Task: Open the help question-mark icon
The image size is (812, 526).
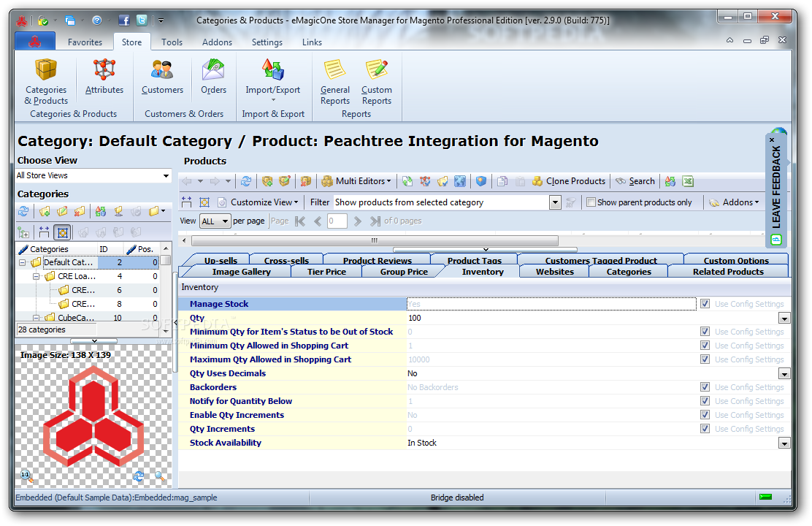Action: click(x=97, y=20)
